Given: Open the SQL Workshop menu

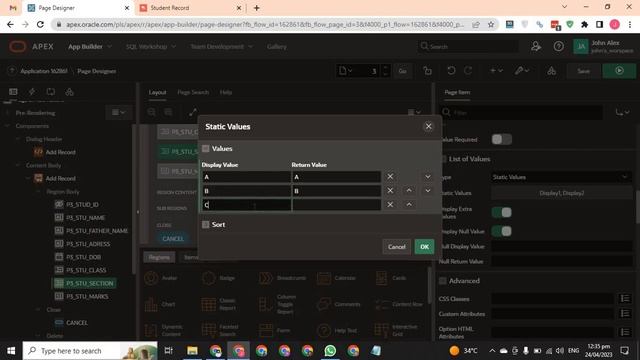Looking at the screenshot, I should (151, 47).
